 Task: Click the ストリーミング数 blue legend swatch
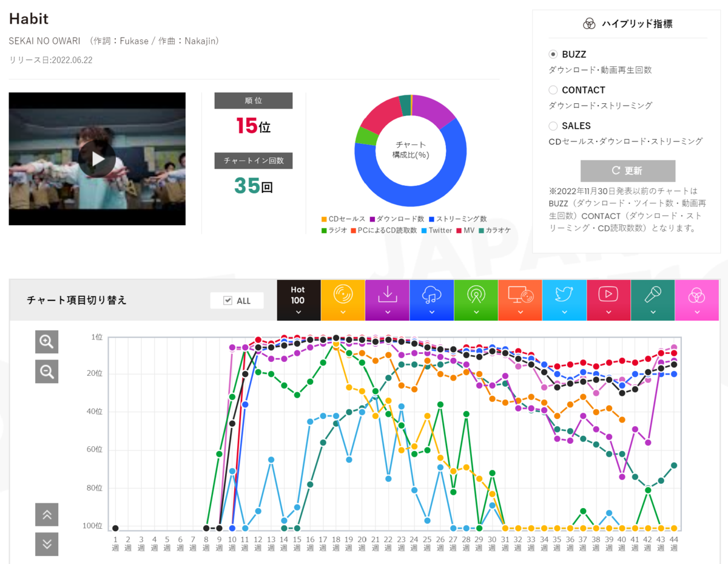pyautogui.click(x=431, y=219)
